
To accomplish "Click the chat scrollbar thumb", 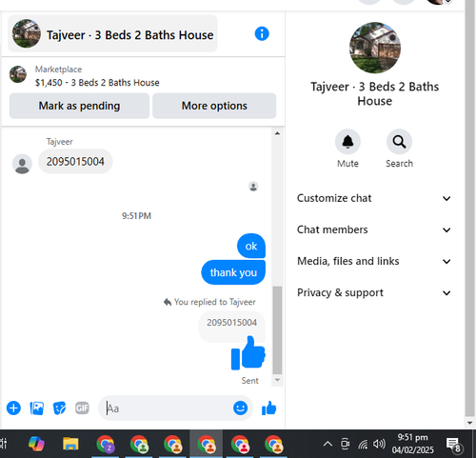I will click(x=277, y=330).
